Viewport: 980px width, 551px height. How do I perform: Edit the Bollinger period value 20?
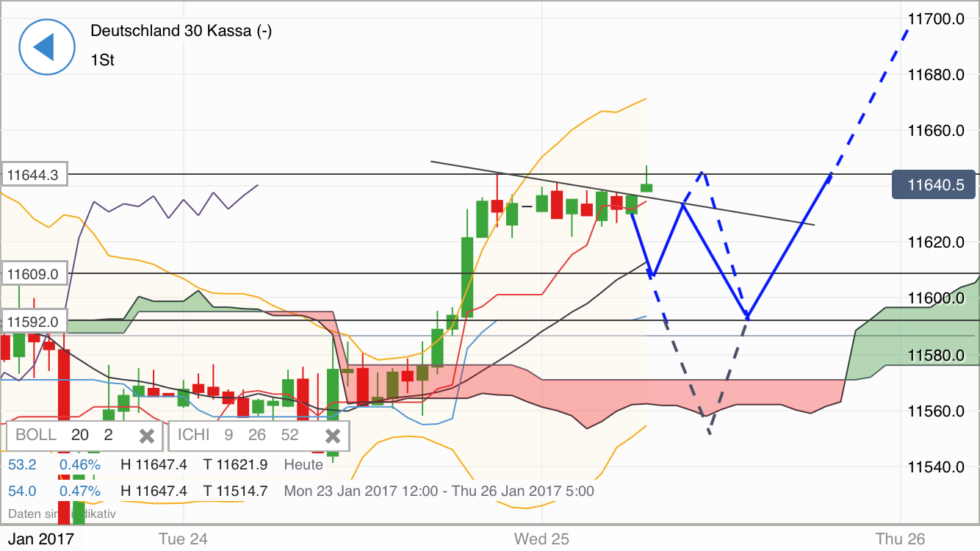click(x=81, y=435)
